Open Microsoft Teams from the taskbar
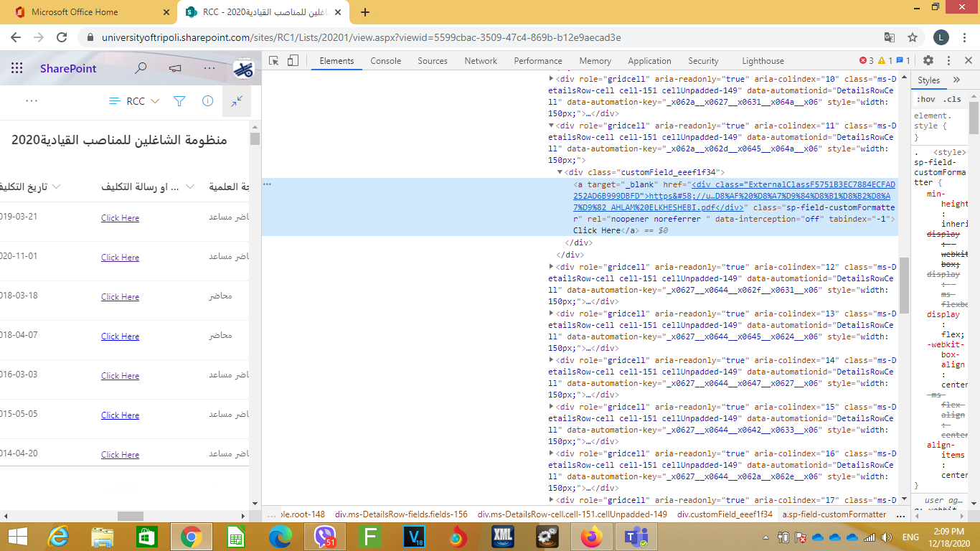The height and width of the screenshot is (551, 980). (x=635, y=537)
